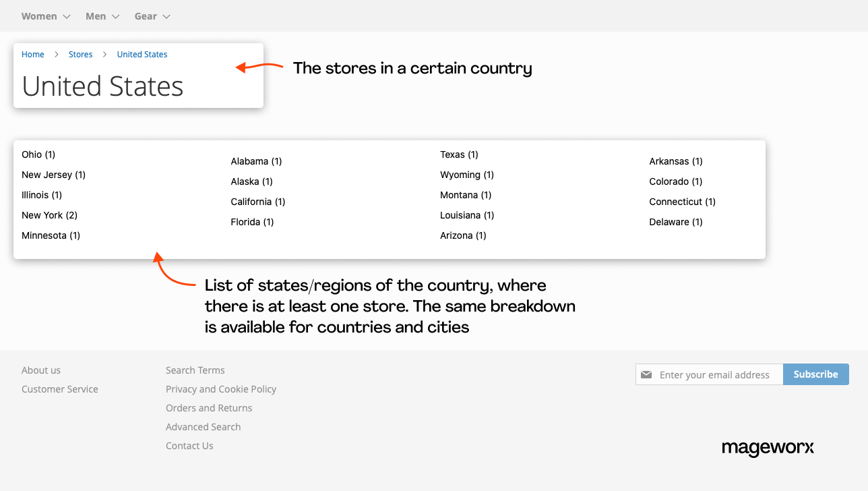868x491 pixels.
Task: Select Texas (1) from the state list
Action: (x=459, y=154)
